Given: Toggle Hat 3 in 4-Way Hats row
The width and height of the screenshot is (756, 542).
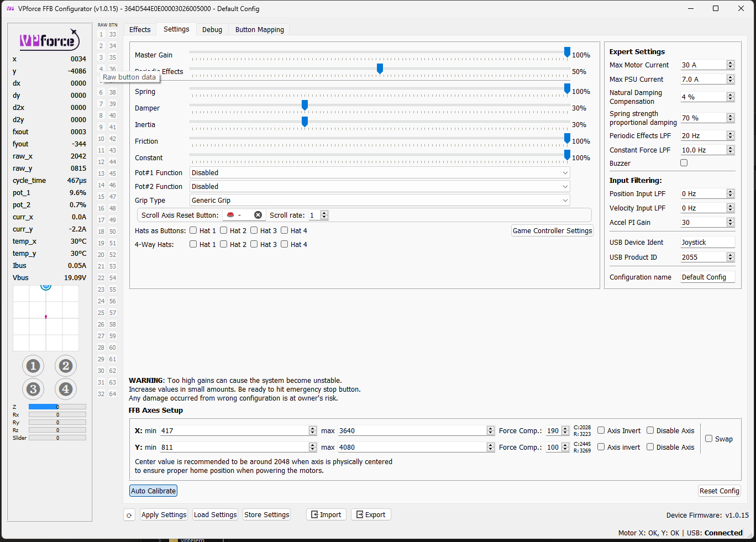Looking at the screenshot, I should click(254, 244).
